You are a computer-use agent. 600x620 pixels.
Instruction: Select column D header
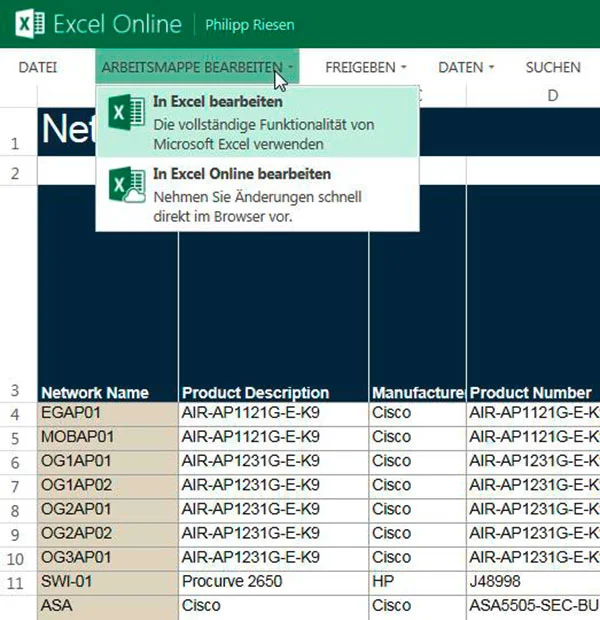click(533, 96)
